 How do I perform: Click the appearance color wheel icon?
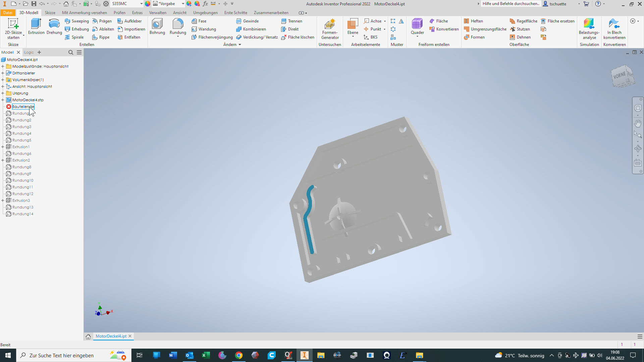[x=148, y=4]
